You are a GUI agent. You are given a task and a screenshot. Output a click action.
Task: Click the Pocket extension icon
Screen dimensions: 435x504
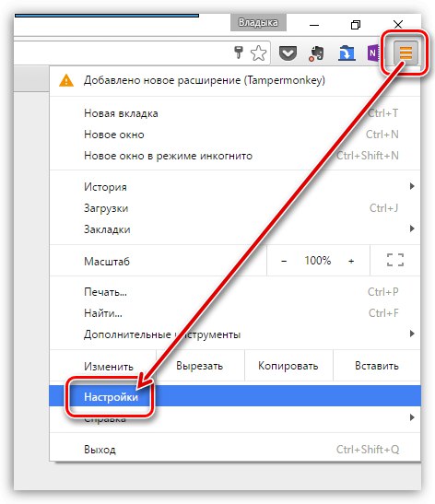[288, 53]
